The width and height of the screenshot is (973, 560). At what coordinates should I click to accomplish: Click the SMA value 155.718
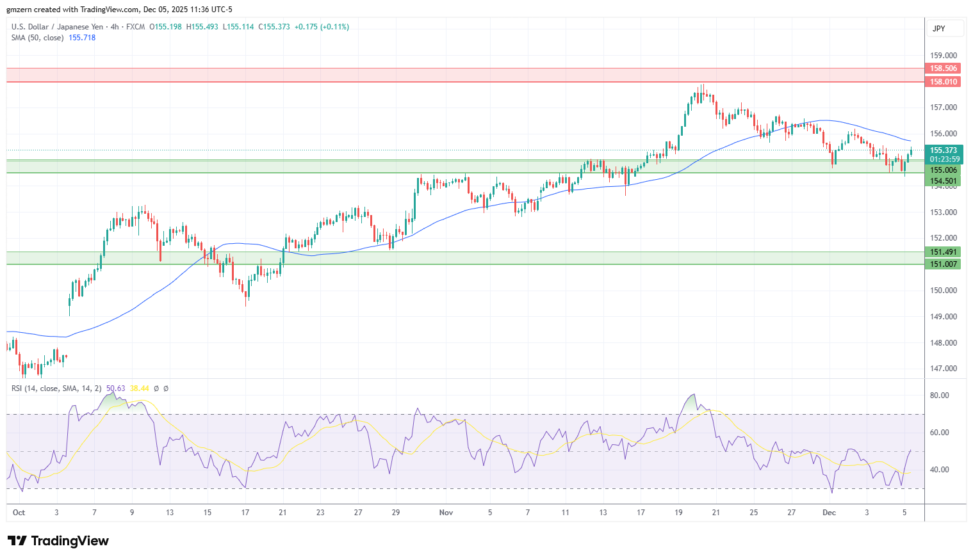pyautogui.click(x=82, y=38)
